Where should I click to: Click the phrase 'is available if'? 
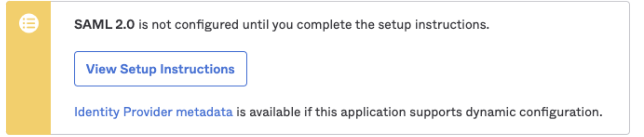(274, 112)
